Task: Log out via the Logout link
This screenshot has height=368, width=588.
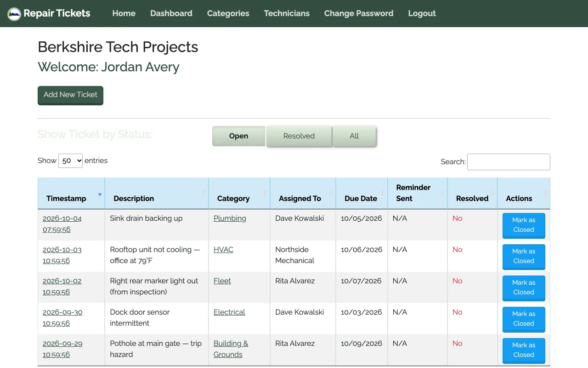Action: [422, 13]
